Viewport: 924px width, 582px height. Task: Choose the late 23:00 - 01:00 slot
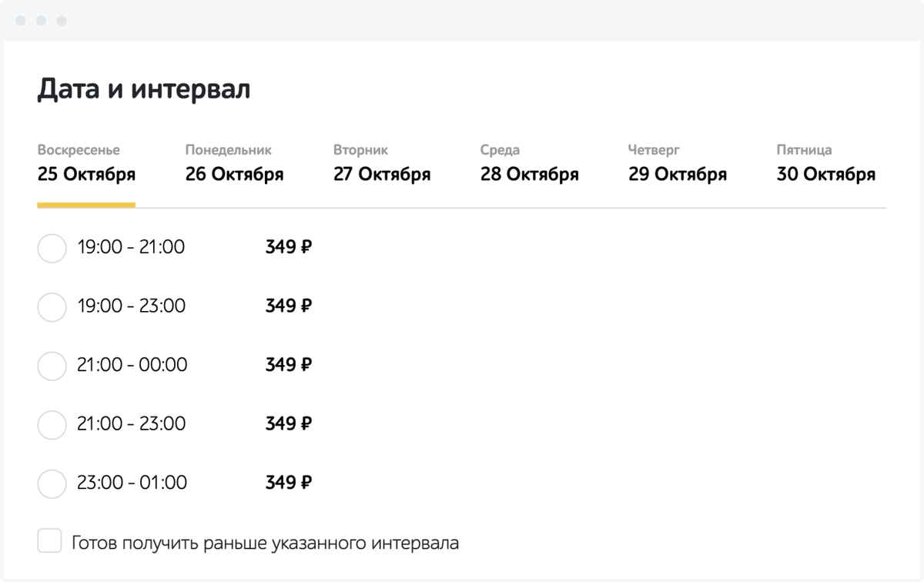pyautogui.click(x=52, y=484)
